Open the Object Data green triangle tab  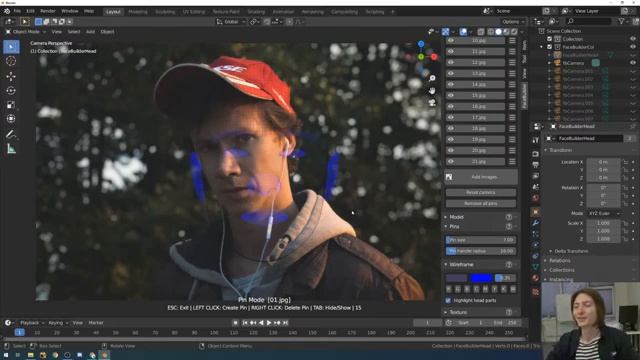tap(536, 267)
